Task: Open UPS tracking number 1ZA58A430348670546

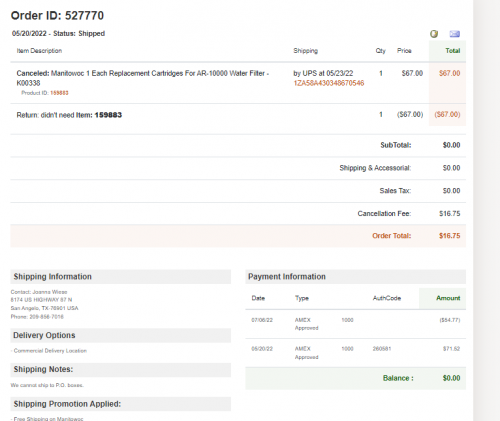Action: coord(329,83)
